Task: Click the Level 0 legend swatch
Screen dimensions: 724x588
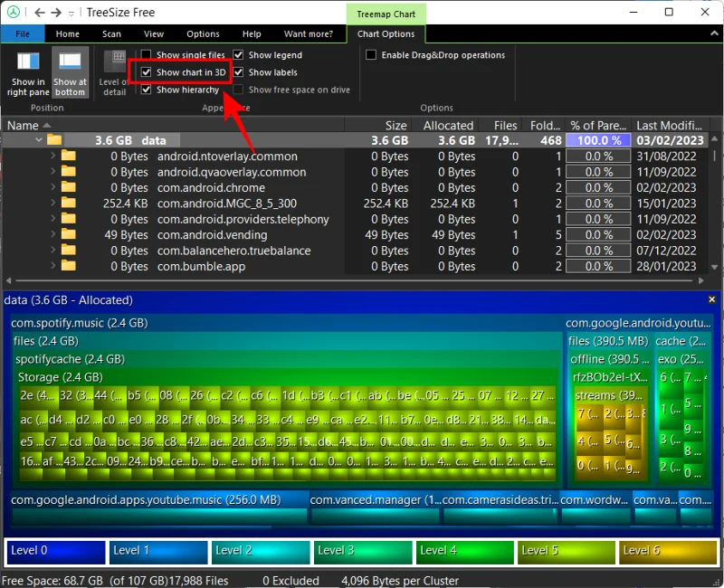Action: click(x=56, y=552)
